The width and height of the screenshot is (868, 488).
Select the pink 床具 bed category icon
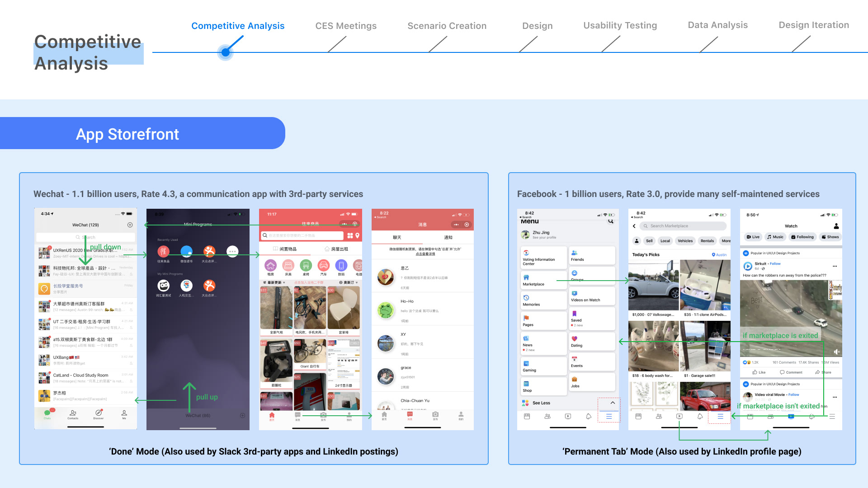[288, 266]
